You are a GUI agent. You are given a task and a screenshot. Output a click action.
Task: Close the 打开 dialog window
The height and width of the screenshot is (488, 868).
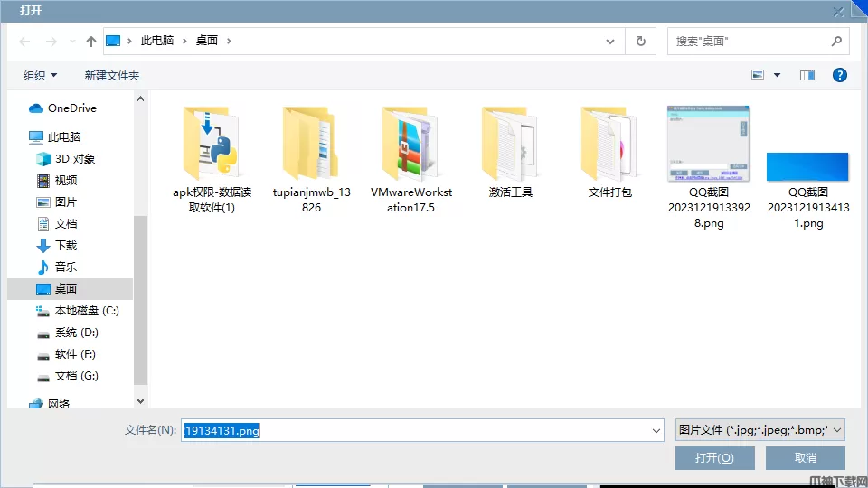click(838, 12)
